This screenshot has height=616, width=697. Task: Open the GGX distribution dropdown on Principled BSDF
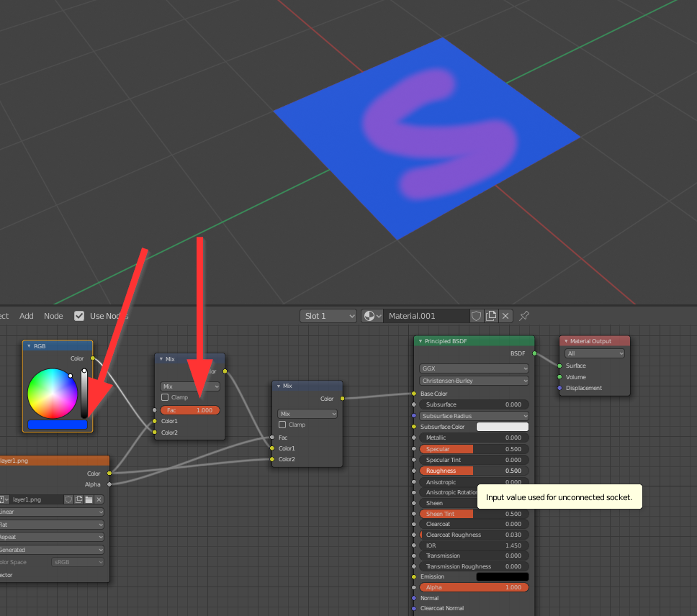(473, 368)
